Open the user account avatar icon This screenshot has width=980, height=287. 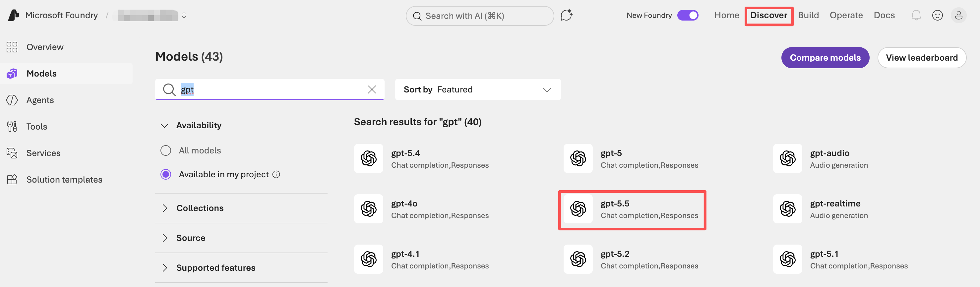click(959, 15)
